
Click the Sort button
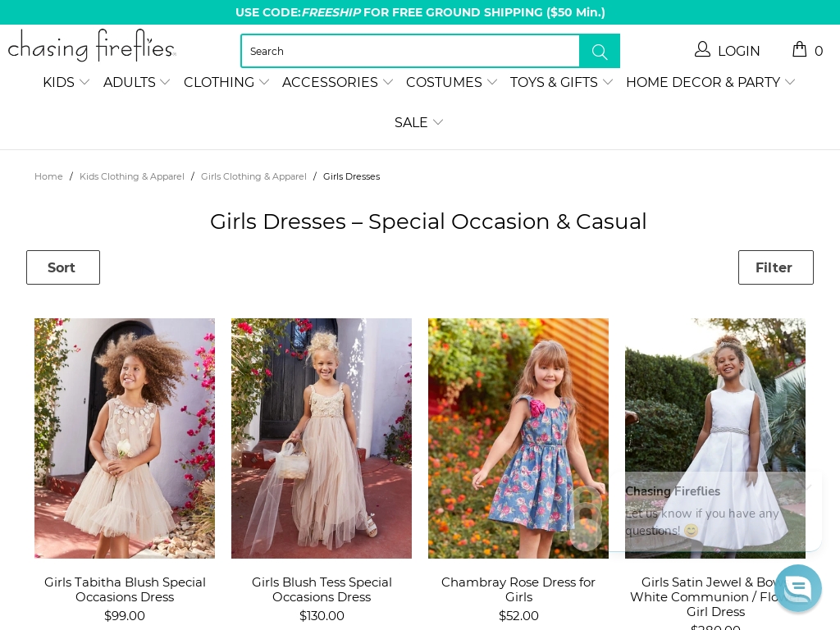pyautogui.click(x=62, y=267)
